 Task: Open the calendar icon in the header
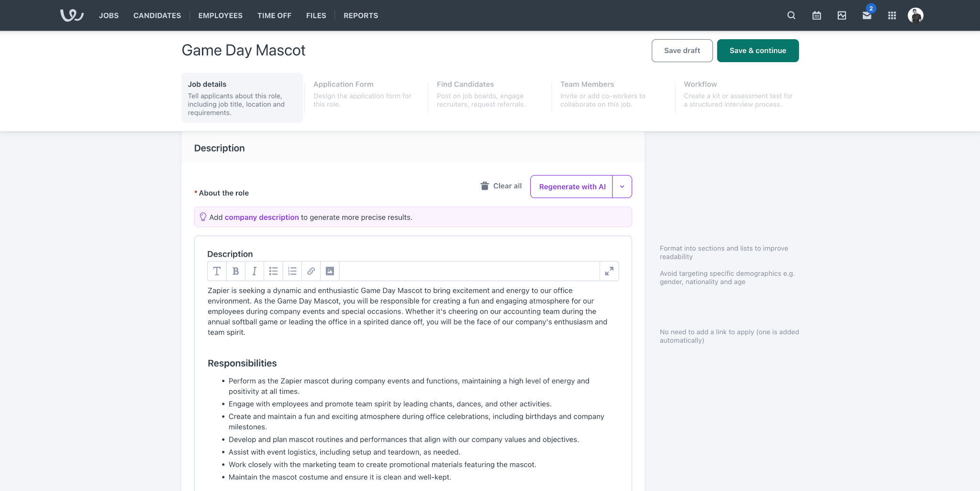pyautogui.click(x=817, y=15)
